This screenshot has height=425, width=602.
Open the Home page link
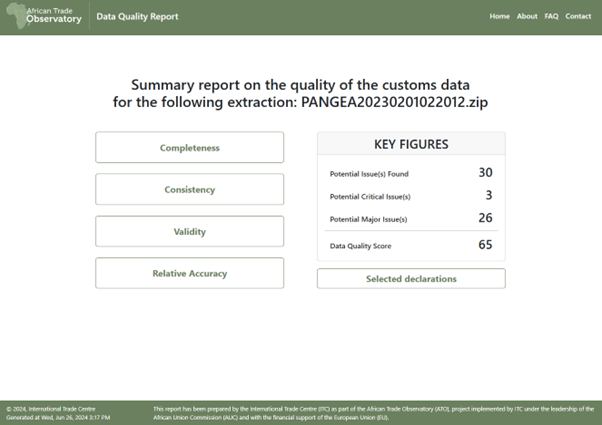pyautogui.click(x=499, y=17)
